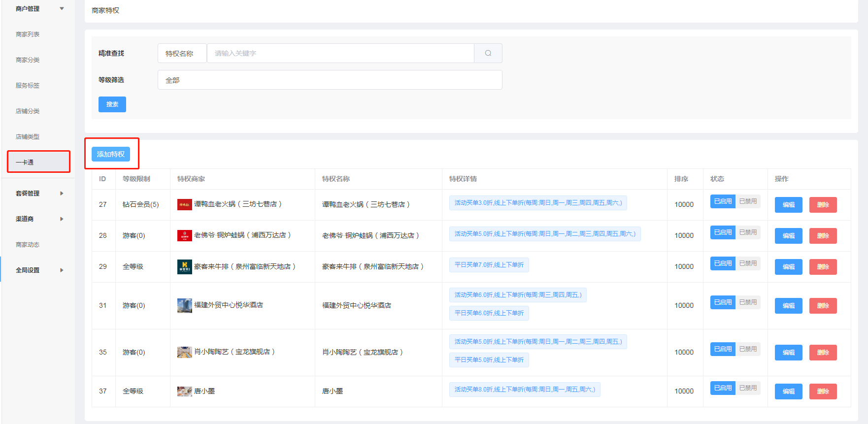Click 平日买单6.0折 tag for 悦华酒店
Screen dimensions: 868x424
[489, 313]
